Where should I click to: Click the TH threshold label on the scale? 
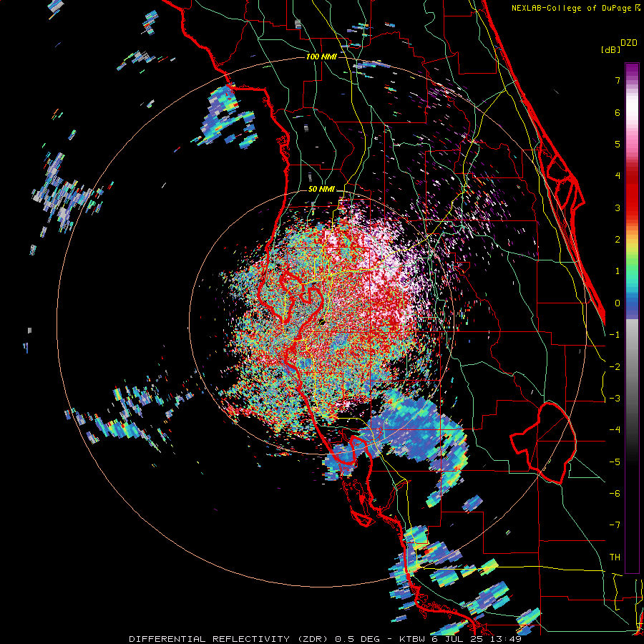[x=615, y=557]
